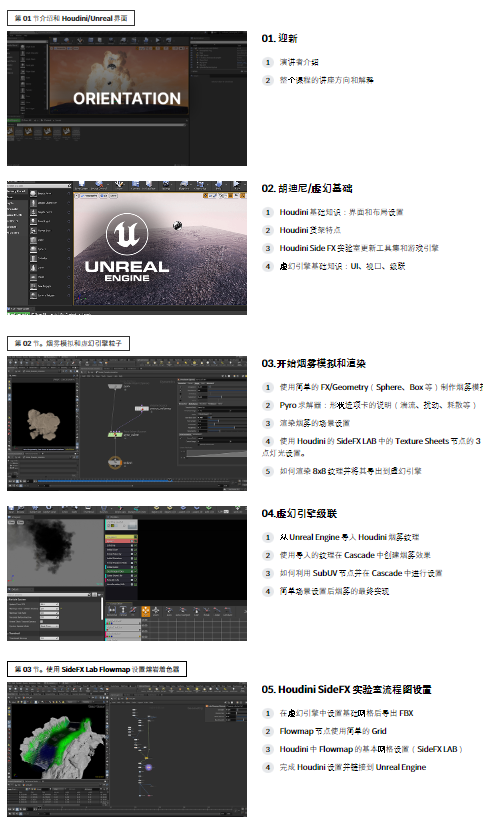Open the Unreal Engine logo thumbnail
483x830 pixels.
pyautogui.click(x=127, y=248)
